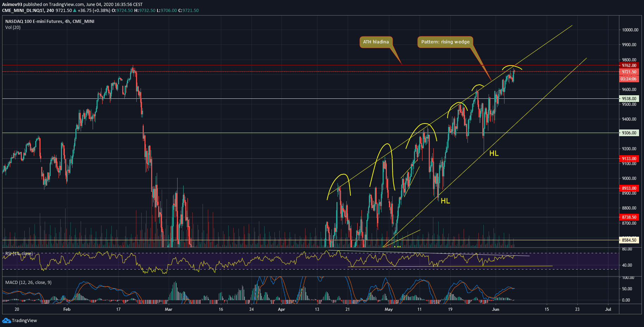Click the 9306.00 horizontal level label
This screenshot has width=644, height=327.
629,133
